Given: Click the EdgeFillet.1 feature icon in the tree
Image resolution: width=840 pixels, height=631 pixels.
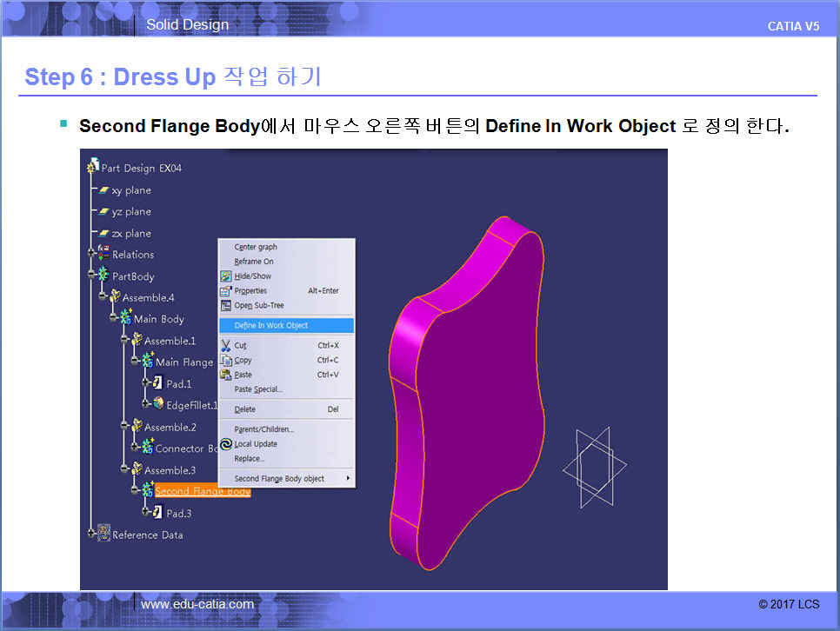Looking at the screenshot, I should 158,404.
